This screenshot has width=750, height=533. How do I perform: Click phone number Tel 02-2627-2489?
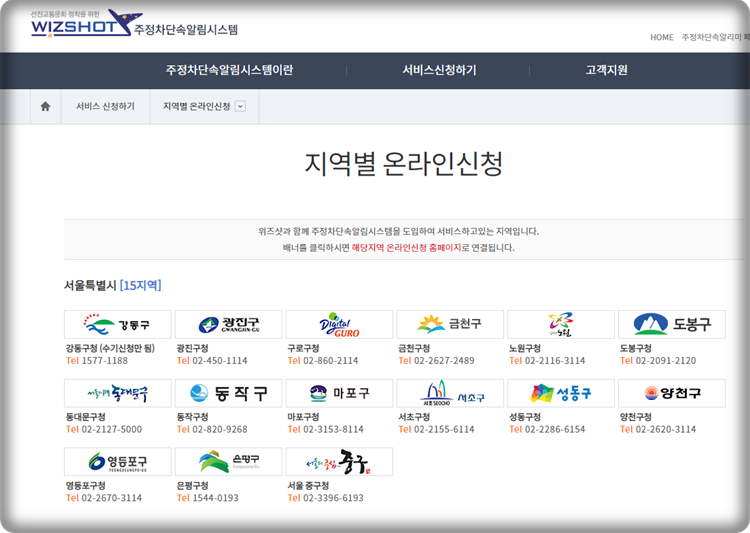coord(436,361)
